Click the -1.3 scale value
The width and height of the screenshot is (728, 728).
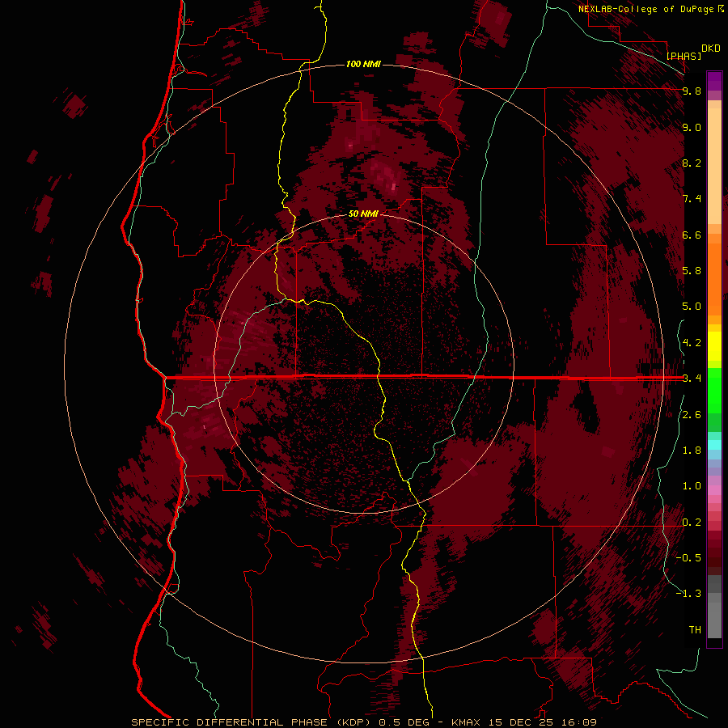tap(688, 594)
